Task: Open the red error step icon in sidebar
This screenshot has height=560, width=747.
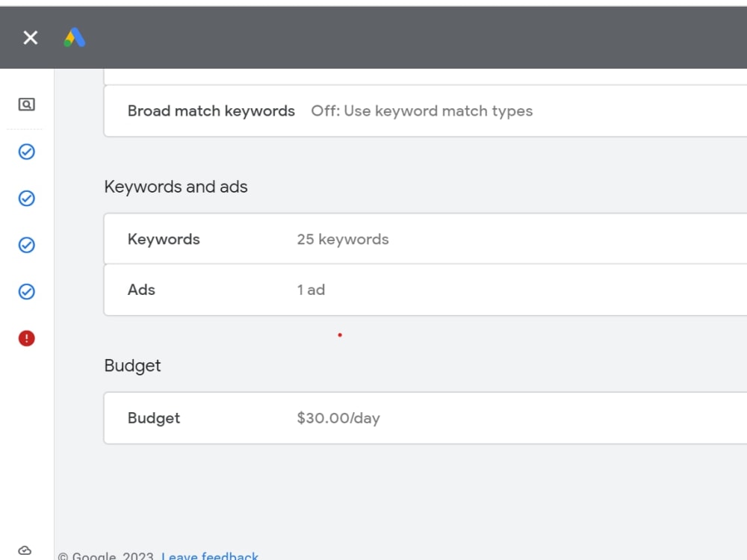Action: click(27, 338)
